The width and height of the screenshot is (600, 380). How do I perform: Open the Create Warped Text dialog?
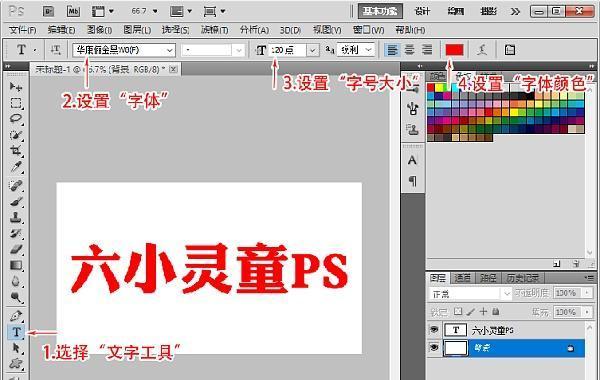482,50
